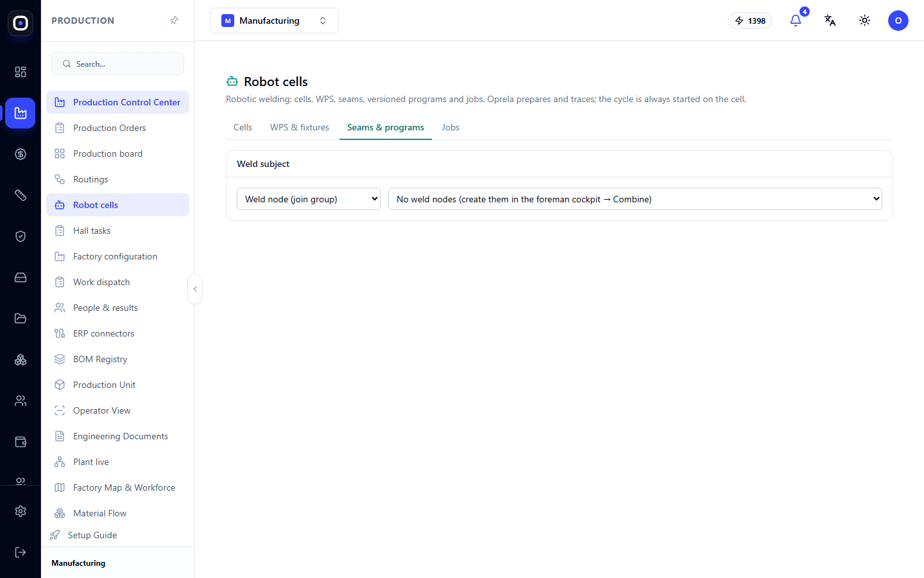This screenshot has height=578, width=924.
Task: Click the pin sidebar icon
Action: (x=174, y=21)
